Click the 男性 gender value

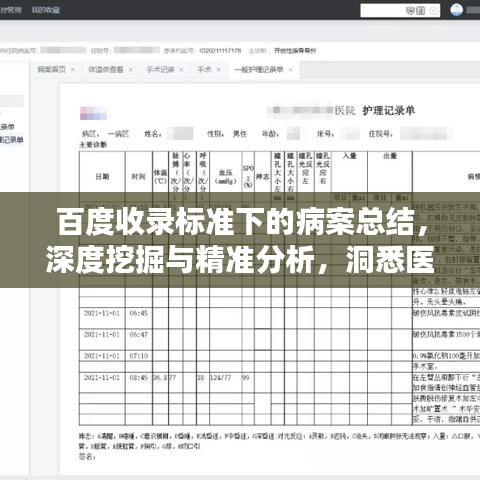(240, 134)
